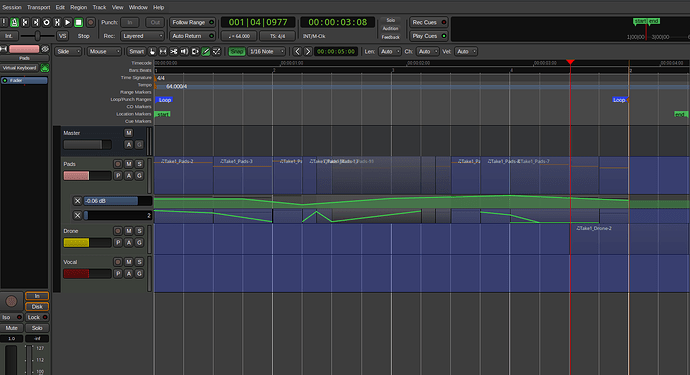
Task: Go to session start transport button
Action: pos(25,22)
